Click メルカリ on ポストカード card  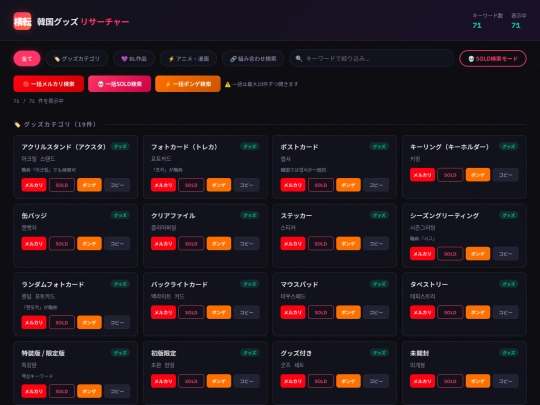click(293, 185)
